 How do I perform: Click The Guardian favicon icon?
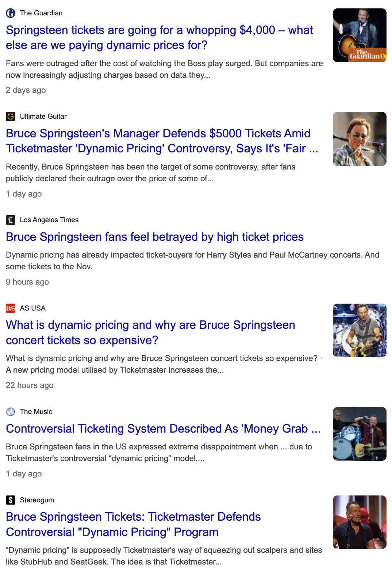point(11,13)
